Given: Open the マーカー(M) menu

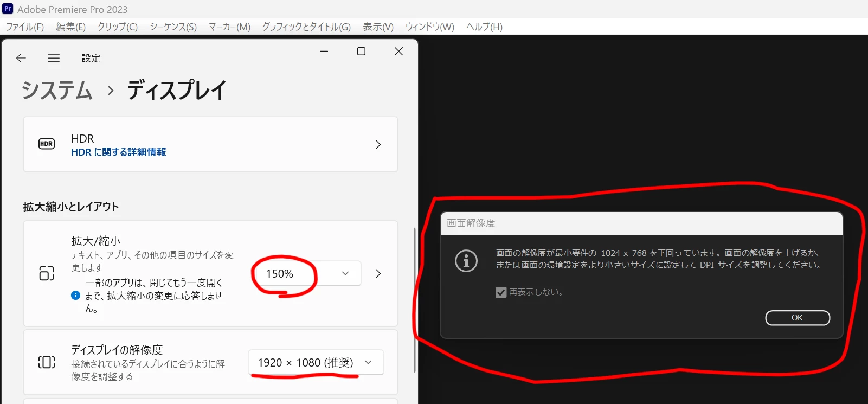Looking at the screenshot, I should (230, 27).
